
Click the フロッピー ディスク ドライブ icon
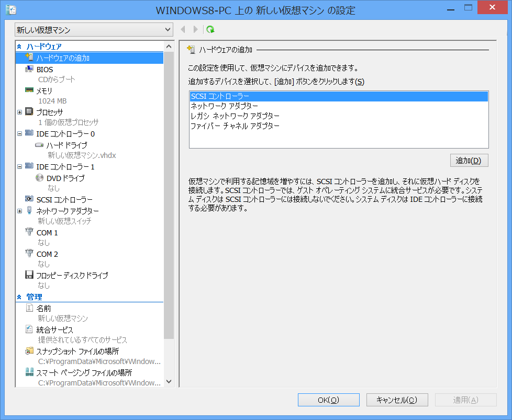tap(29, 275)
